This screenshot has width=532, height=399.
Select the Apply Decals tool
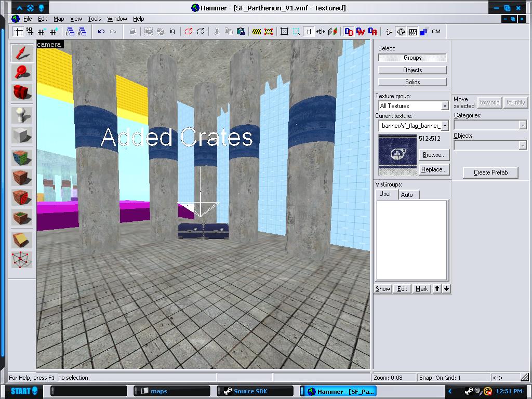pos(22,198)
